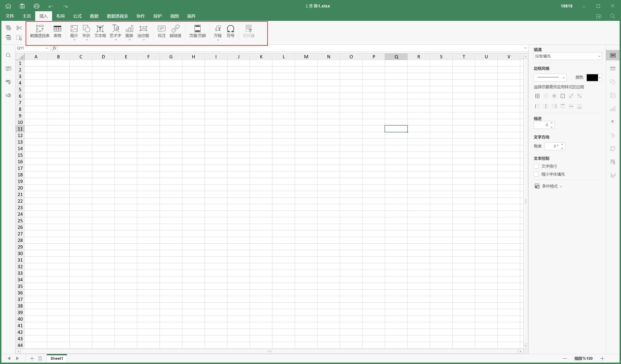
Task: Insert a 超链接 hyperlink
Action: point(175,31)
